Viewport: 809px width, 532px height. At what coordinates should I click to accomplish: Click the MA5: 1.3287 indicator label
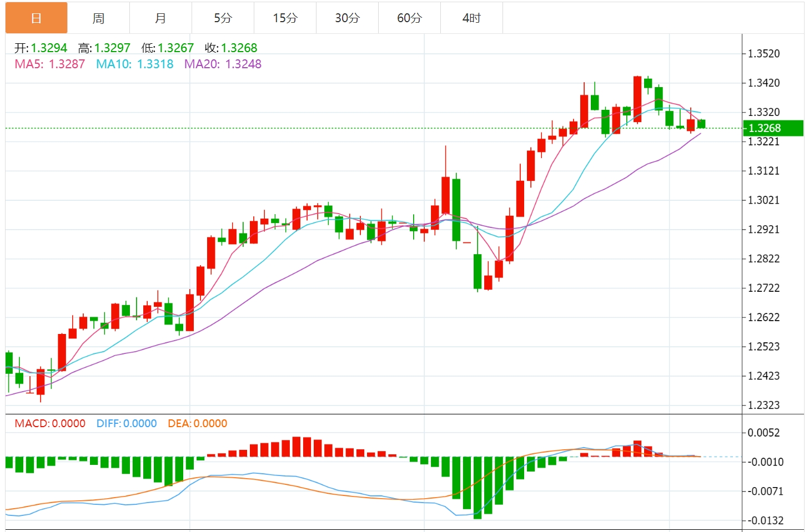coord(50,64)
